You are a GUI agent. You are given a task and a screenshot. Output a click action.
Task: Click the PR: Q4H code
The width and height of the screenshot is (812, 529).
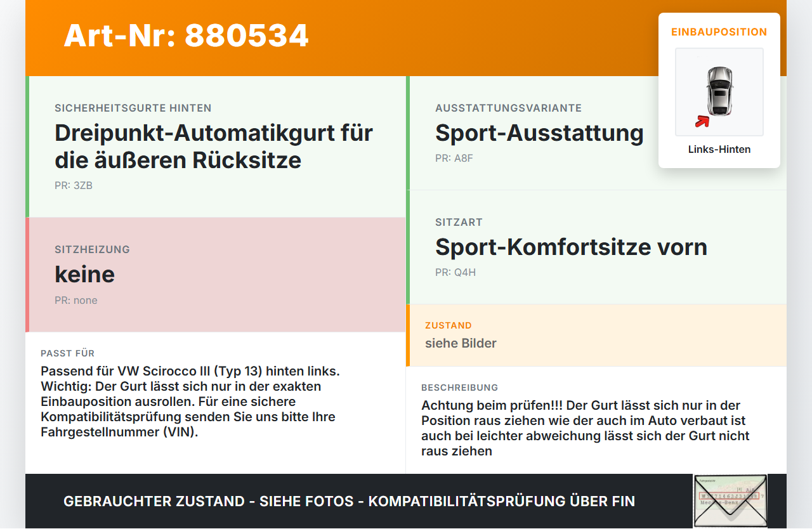coord(455,273)
